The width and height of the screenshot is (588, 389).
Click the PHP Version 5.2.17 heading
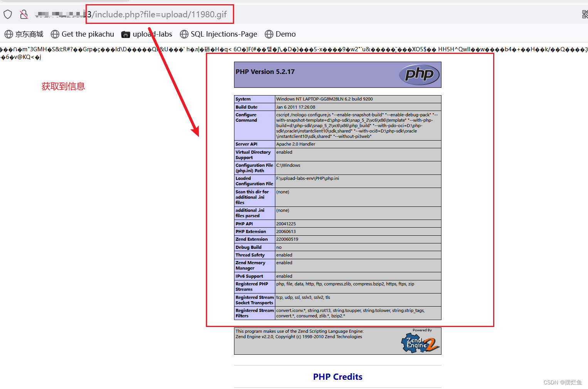265,72
